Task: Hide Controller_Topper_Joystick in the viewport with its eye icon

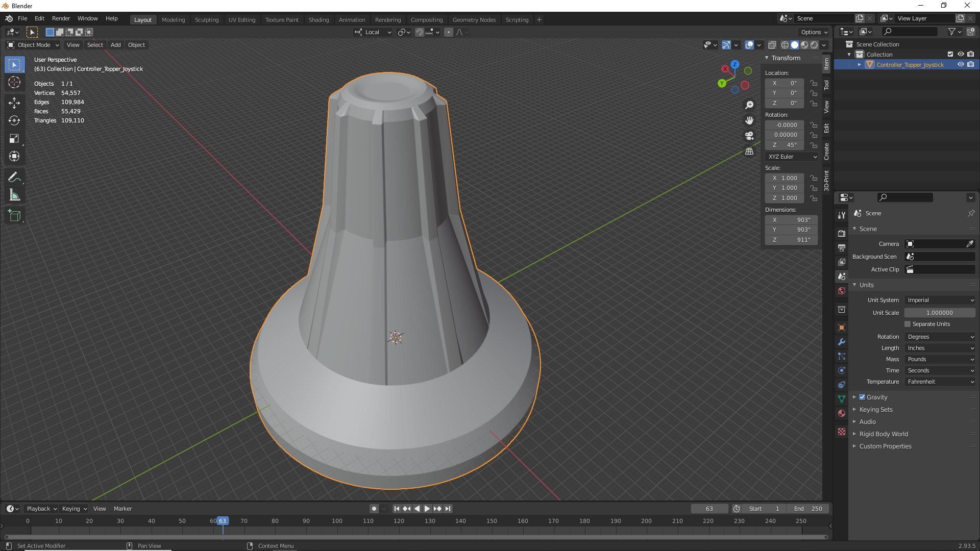Action: (x=960, y=65)
